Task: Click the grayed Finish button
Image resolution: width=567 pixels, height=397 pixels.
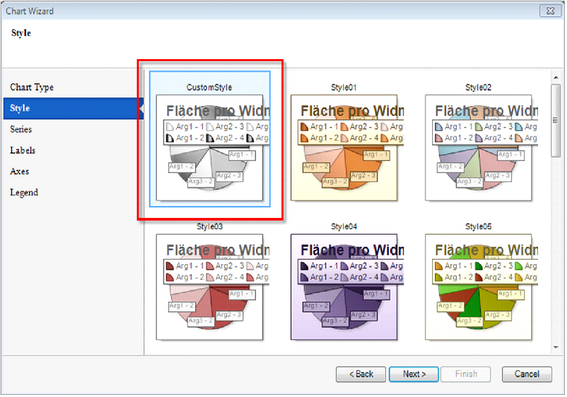Action: tap(466, 374)
